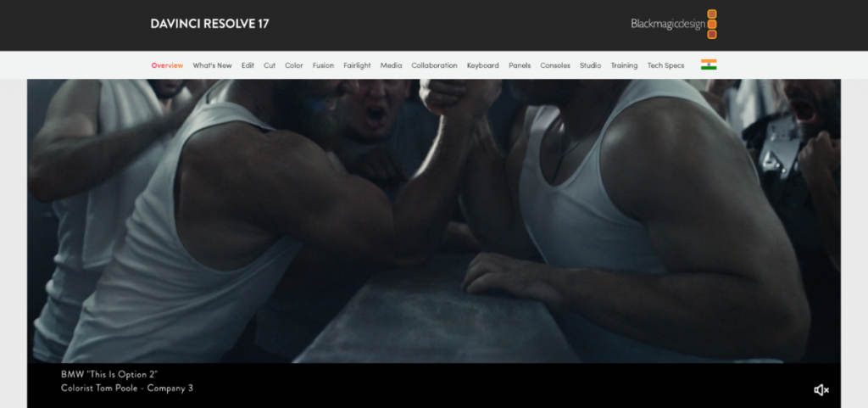This screenshot has width=868, height=408.
Task: Open the What's New page
Action: (x=212, y=65)
